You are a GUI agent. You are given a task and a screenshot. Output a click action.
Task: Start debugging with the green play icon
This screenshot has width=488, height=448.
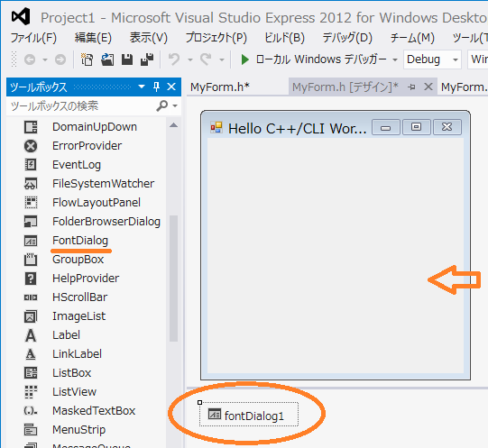click(245, 59)
